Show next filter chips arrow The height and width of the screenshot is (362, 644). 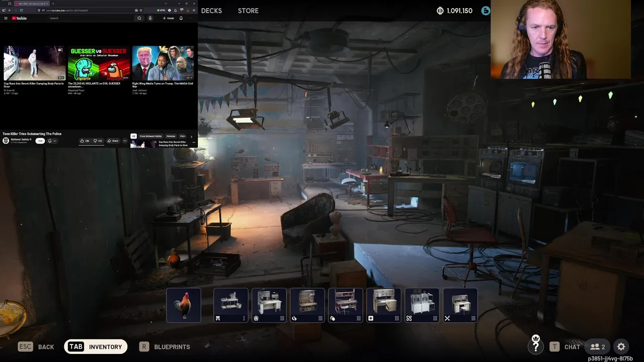click(x=191, y=137)
